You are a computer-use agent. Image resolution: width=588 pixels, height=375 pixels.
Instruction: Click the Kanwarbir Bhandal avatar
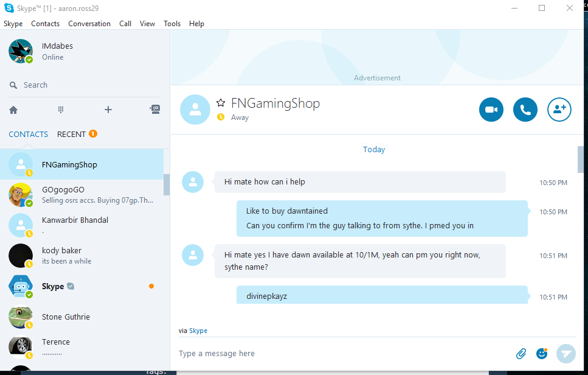pos(21,225)
